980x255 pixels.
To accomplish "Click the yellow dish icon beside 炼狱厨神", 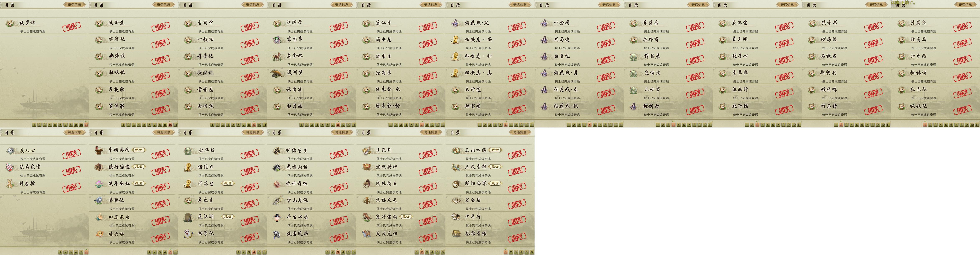I will coord(367,167).
